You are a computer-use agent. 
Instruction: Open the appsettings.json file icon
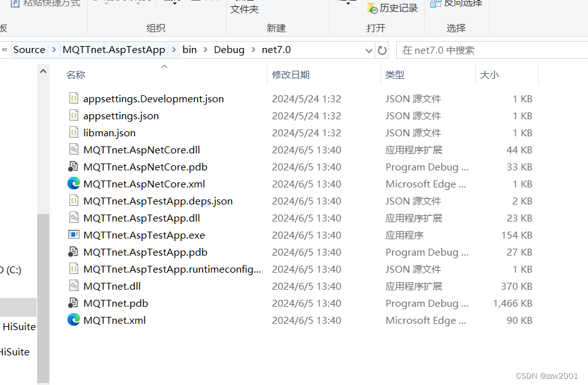click(x=74, y=115)
